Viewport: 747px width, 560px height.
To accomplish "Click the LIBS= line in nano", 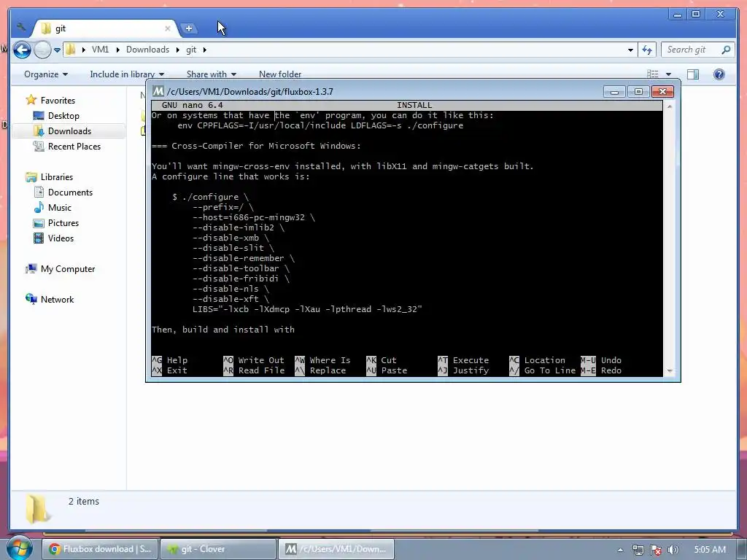I will click(x=307, y=309).
